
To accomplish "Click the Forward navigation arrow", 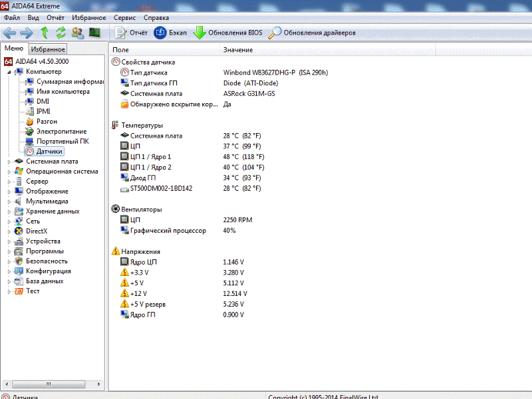I will [x=27, y=33].
